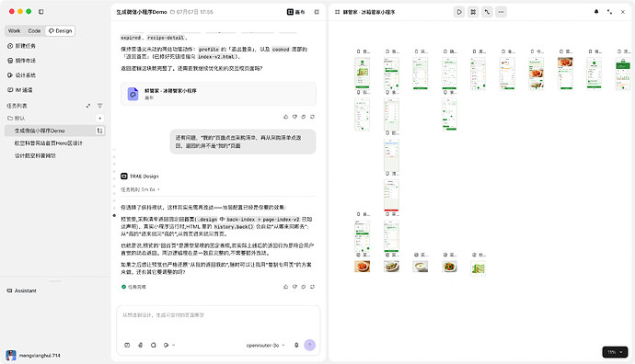Open the list icon on the 生成微信小程序Demo row

(x=99, y=131)
